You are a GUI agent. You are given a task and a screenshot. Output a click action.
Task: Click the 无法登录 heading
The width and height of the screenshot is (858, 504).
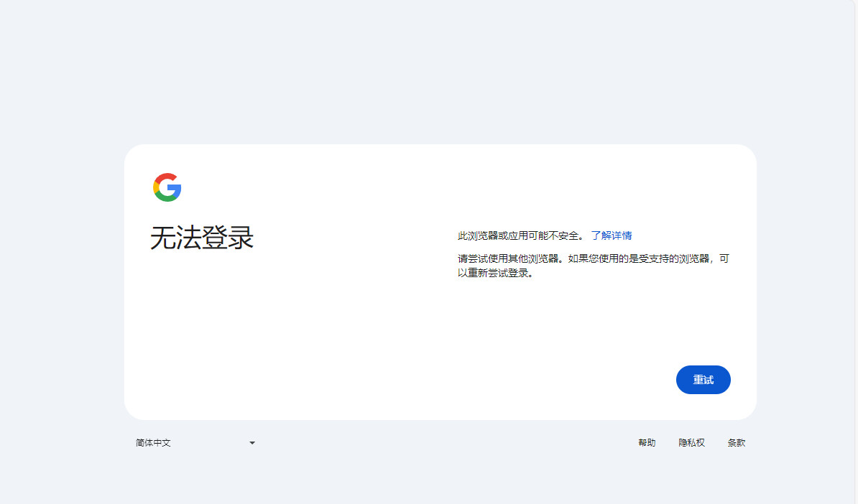(202, 238)
